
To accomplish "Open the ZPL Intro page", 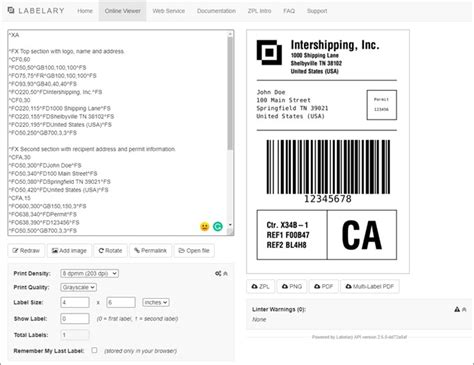I will [x=259, y=11].
